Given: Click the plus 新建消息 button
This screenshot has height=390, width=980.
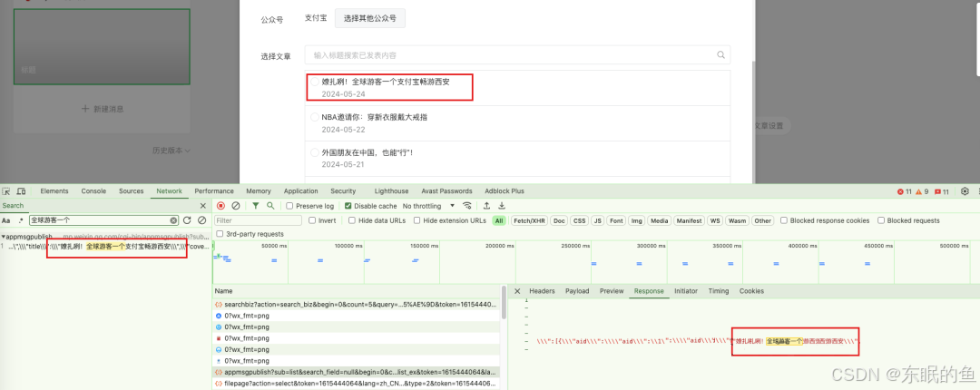Looking at the screenshot, I should tap(103, 109).
